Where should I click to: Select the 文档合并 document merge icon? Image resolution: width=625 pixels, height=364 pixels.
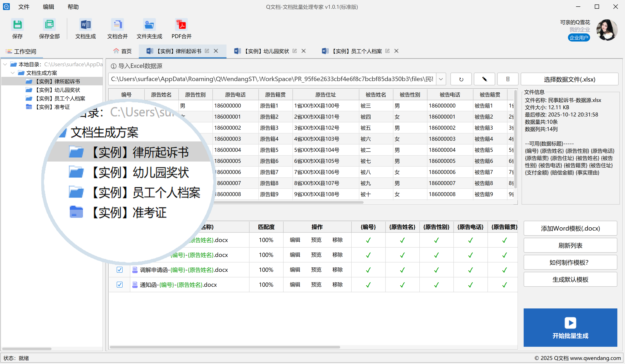point(117,25)
